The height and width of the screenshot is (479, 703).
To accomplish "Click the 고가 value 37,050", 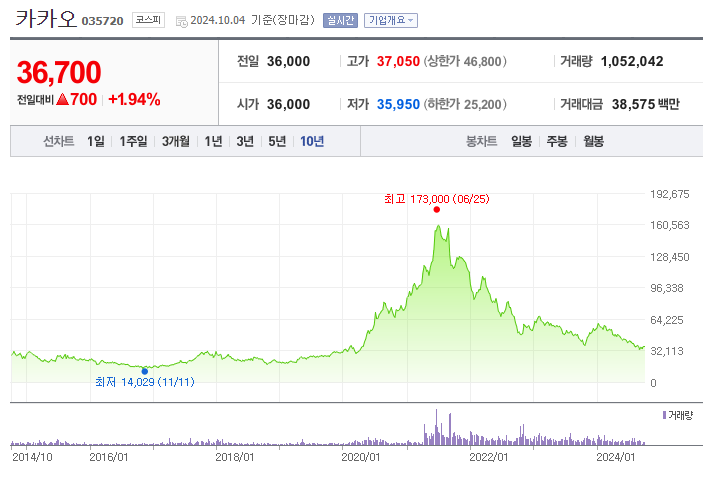I will pos(398,61).
